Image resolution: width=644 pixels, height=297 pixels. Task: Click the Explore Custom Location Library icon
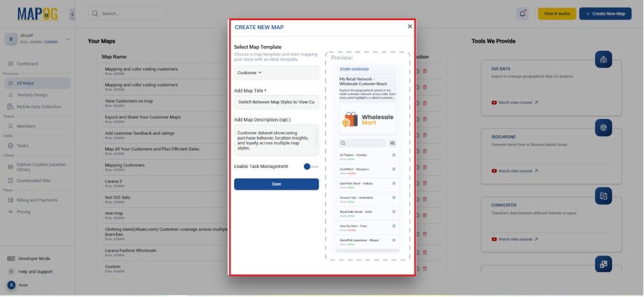click(11, 167)
